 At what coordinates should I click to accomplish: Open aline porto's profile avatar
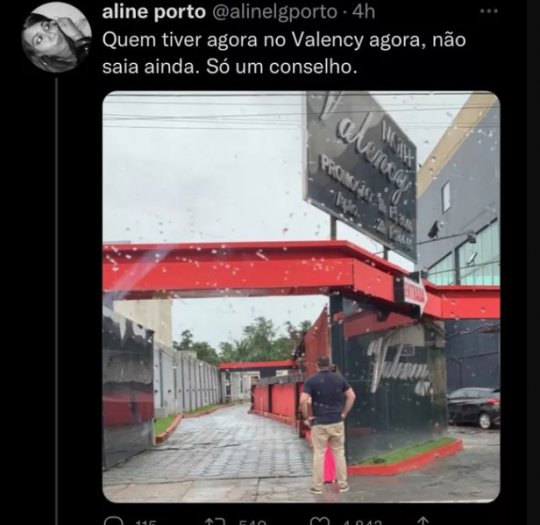(56, 37)
